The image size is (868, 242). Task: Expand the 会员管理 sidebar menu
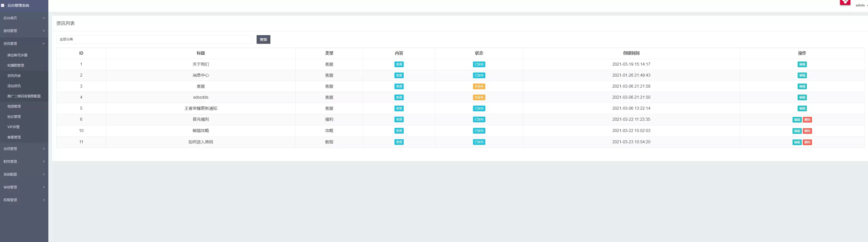pyautogui.click(x=24, y=149)
